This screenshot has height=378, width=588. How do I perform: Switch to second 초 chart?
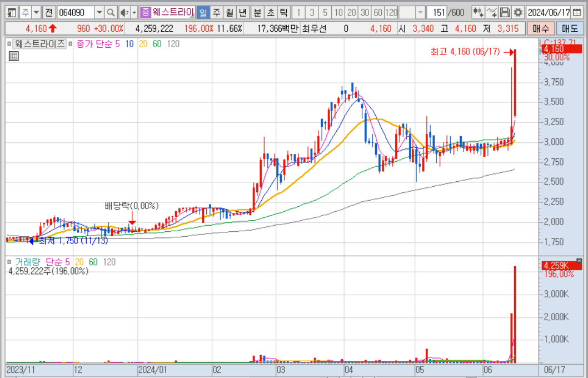click(270, 12)
